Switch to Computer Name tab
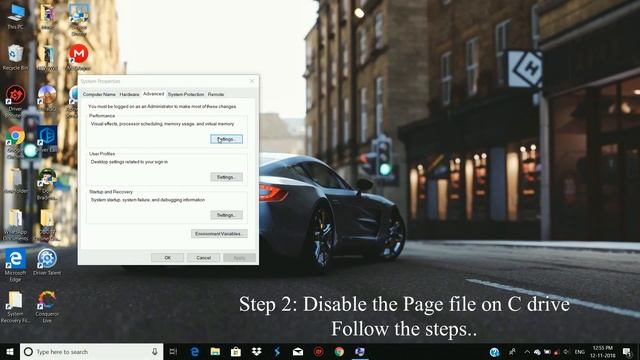This screenshot has width=640, height=360. click(99, 94)
